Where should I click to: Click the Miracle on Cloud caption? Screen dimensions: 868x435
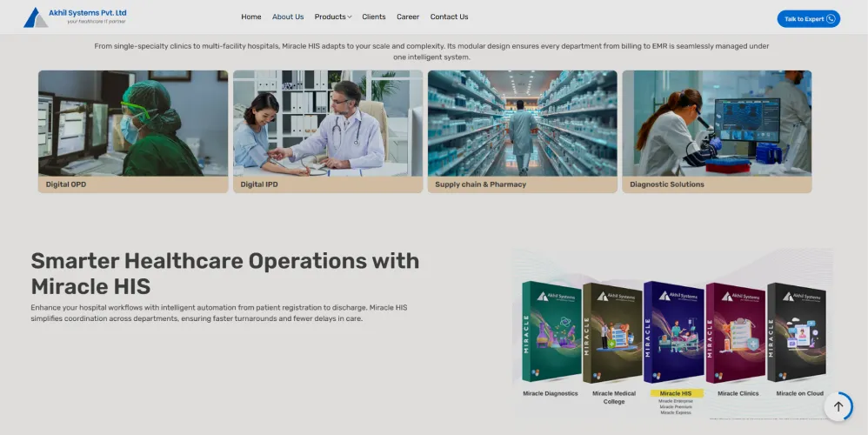[800, 393]
